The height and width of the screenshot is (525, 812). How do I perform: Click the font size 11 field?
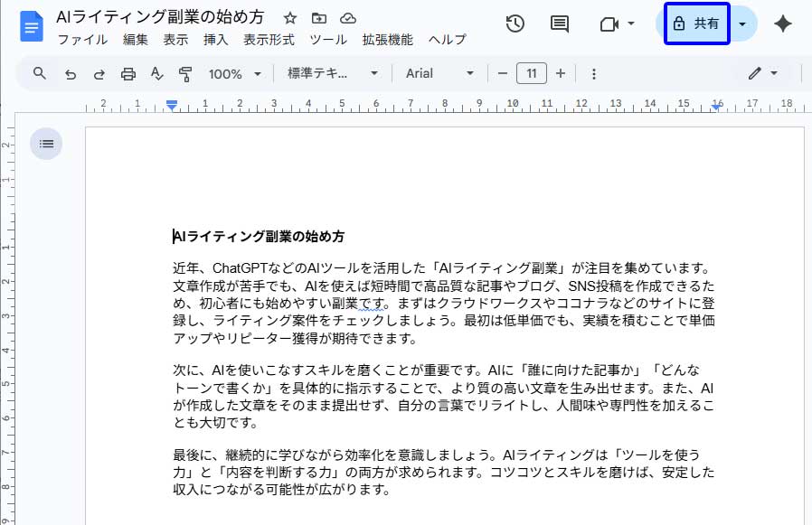532,73
